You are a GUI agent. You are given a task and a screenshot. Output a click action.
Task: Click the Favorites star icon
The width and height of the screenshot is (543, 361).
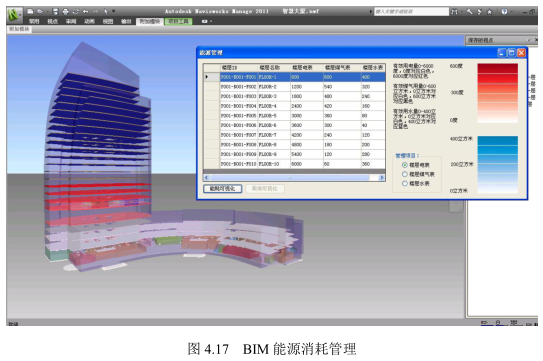490,11
